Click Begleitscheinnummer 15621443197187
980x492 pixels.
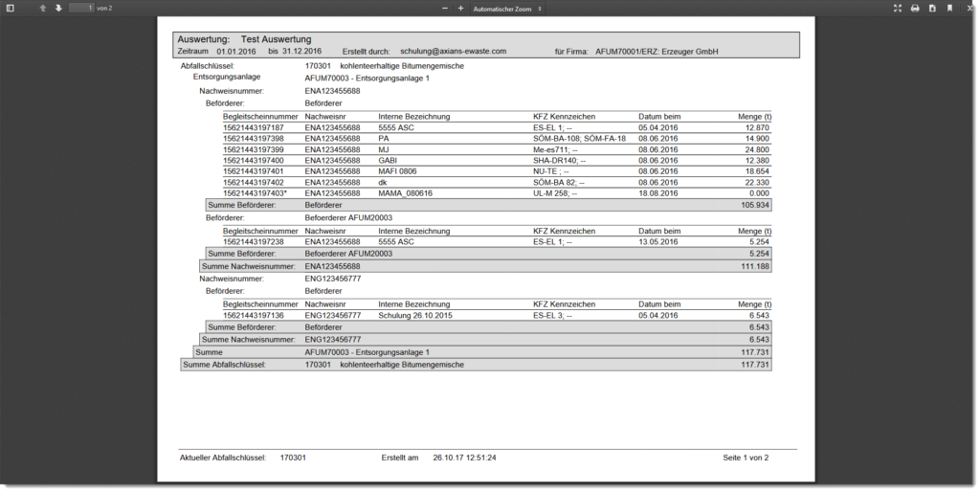pos(253,127)
